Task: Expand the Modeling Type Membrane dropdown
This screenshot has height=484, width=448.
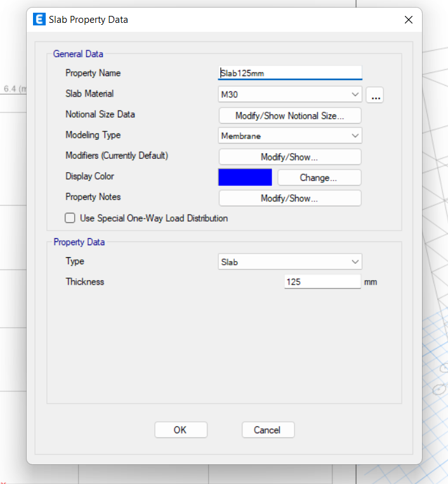Action: [290, 135]
